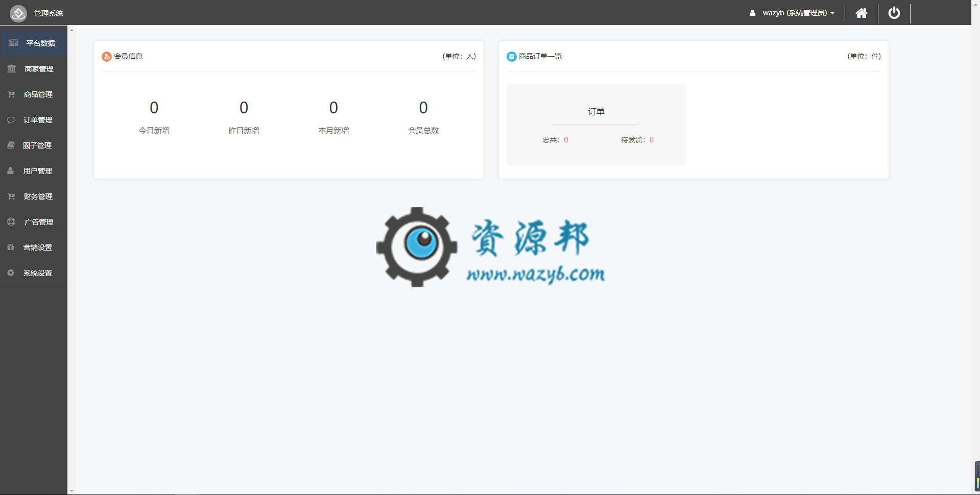Click the sidebar scroll up arrow
The width and height of the screenshot is (980, 495).
(71, 30)
